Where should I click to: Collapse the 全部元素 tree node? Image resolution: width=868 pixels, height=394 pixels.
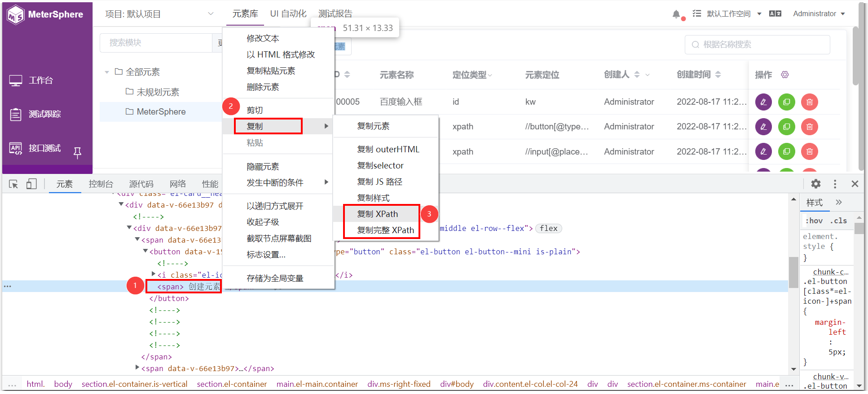coord(107,72)
